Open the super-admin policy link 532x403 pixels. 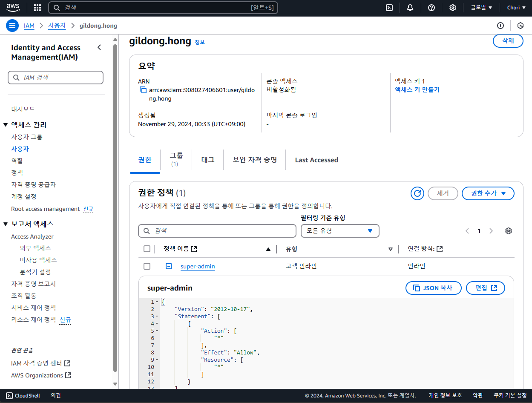pyautogui.click(x=198, y=266)
